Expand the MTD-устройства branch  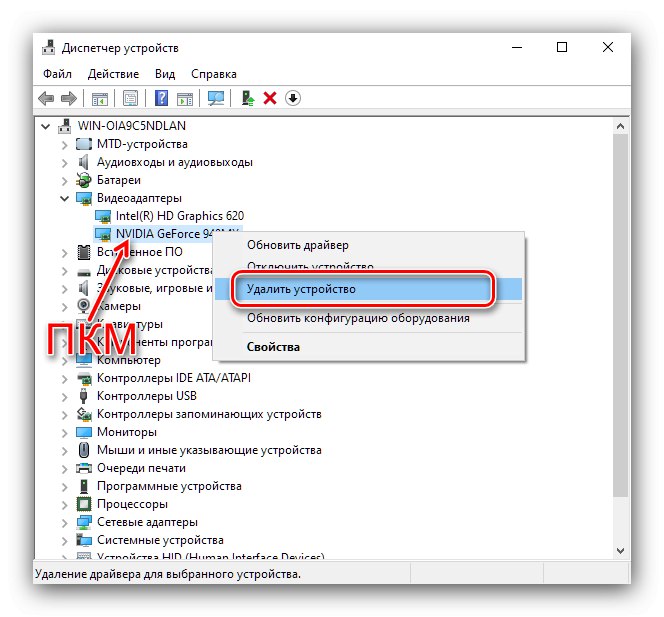point(64,145)
